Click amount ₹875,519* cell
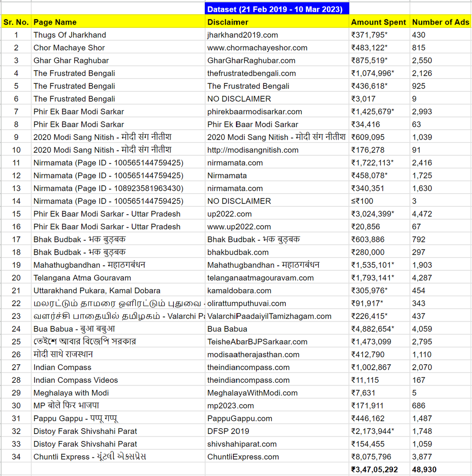Viewport: 472px width, 476px height. (x=380, y=60)
